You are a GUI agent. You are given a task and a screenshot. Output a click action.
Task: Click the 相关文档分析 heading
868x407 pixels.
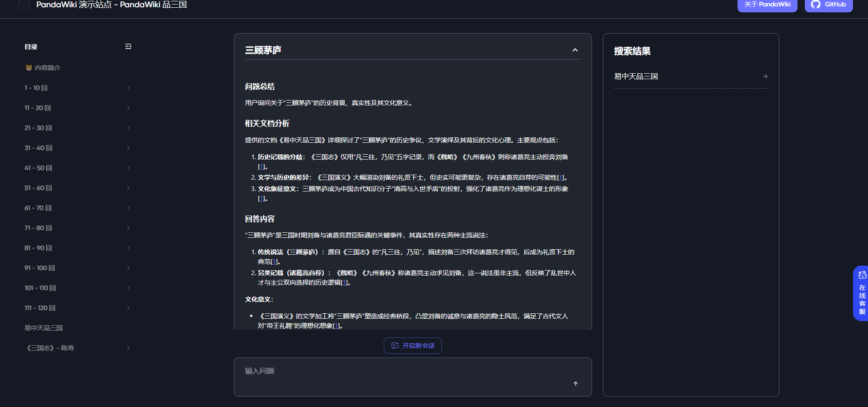(x=267, y=123)
